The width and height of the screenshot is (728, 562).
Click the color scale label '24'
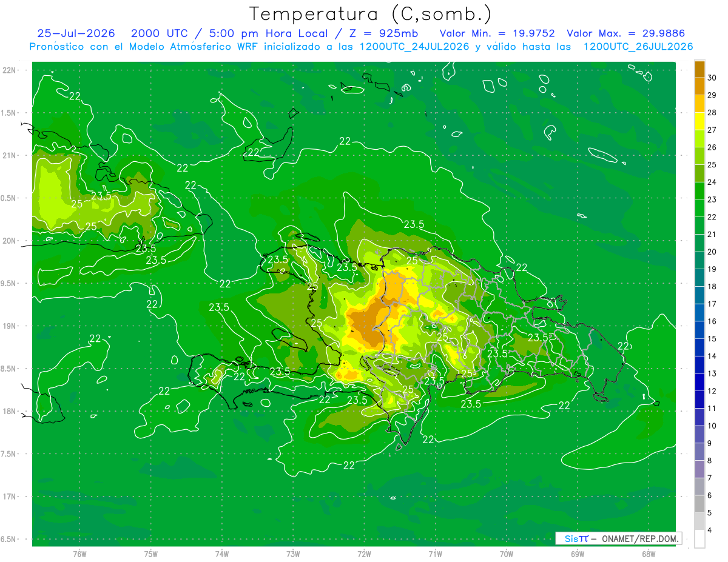click(x=712, y=182)
